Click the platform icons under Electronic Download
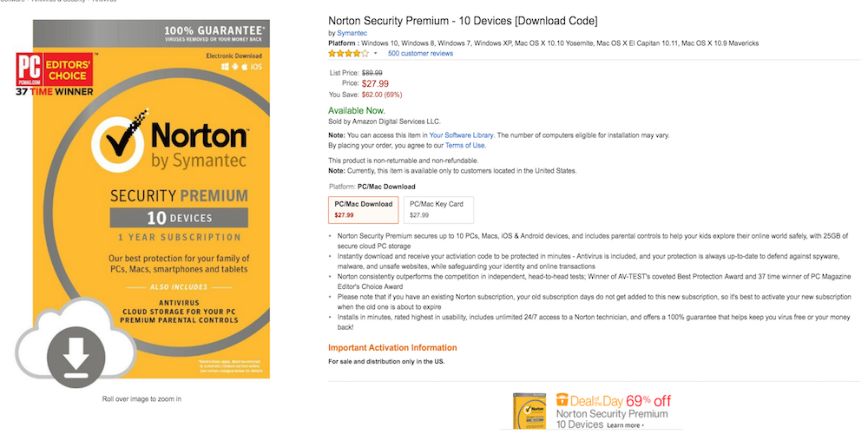Image resolution: width=868 pixels, height=434 pixels. 240,67
